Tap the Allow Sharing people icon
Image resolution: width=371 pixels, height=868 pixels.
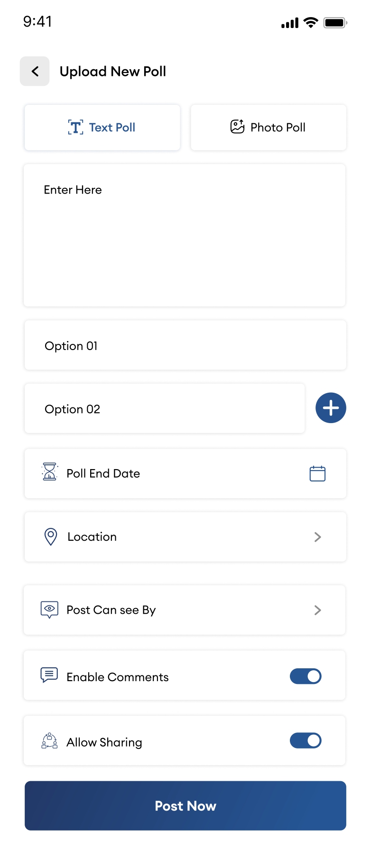point(49,741)
